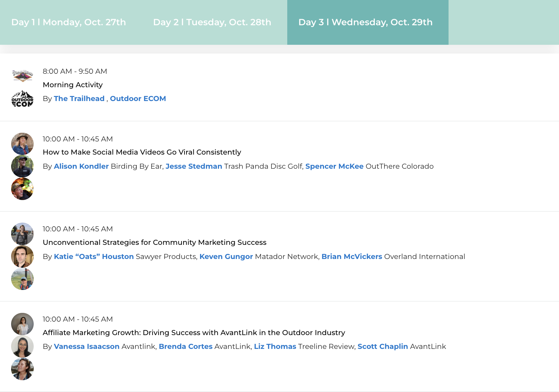Open the Outdoor ECOM link
The height and width of the screenshot is (392, 559).
coord(138,99)
